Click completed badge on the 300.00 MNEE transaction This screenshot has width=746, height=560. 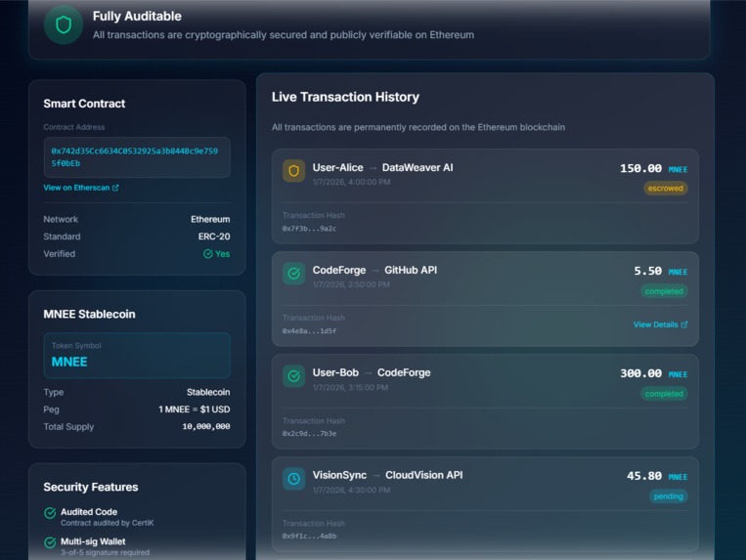click(664, 394)
